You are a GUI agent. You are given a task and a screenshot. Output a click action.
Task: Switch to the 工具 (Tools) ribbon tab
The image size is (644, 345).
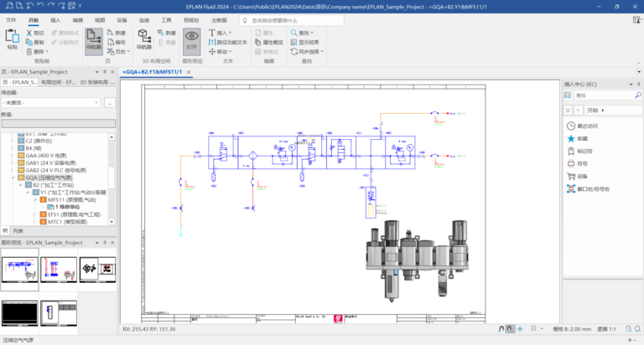pos(166,20)
